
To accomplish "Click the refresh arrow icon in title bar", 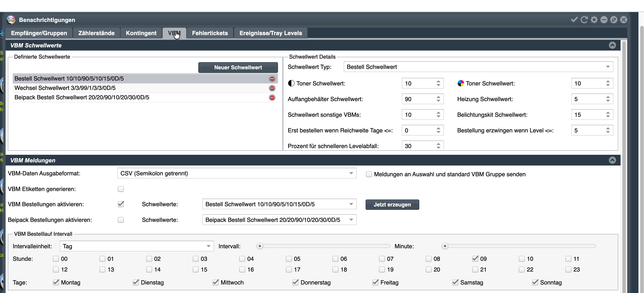I will coord(584,19).
